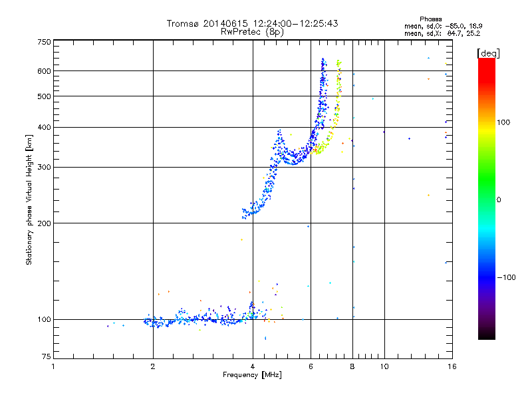
Task: Click the blue O-mode trace peak near 650 km
Action: click(x=323, y=61)
